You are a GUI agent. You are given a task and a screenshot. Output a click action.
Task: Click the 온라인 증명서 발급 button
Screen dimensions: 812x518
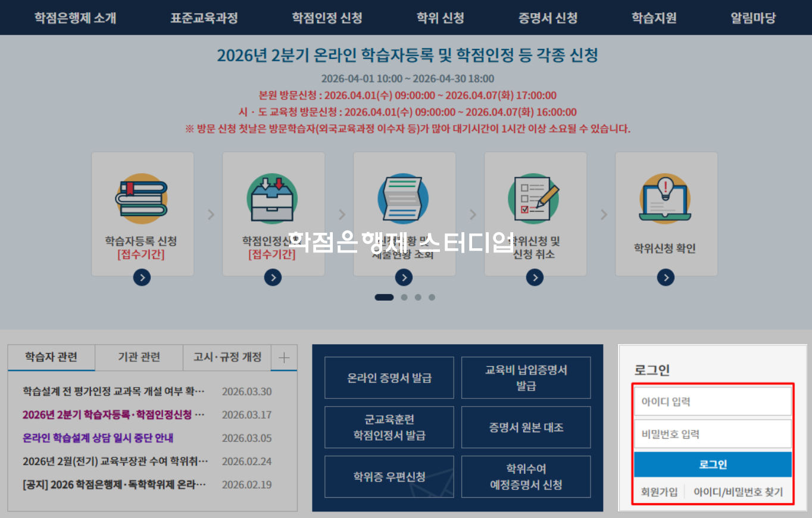pyautogui.click(x=389, y=377)
